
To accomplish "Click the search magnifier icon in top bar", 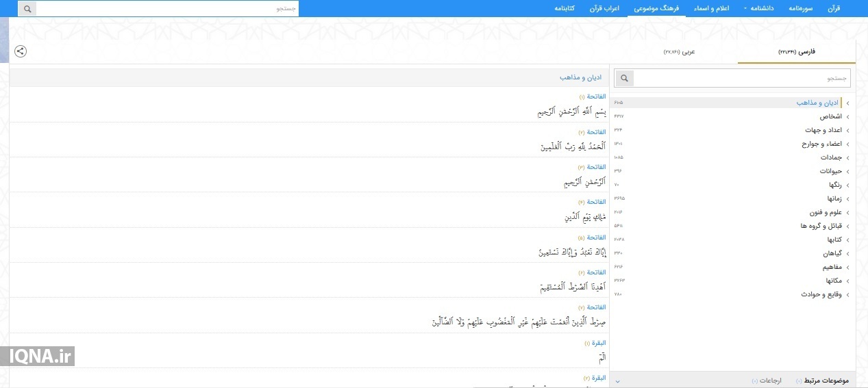I will coord(27,9).
